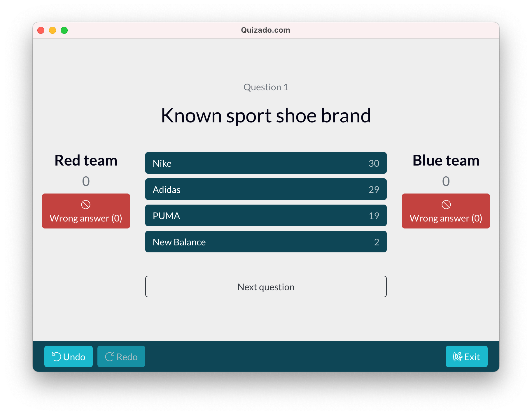
Task: Click the Blue team heading
Action: pyautogui.click(x=446, y=160)
